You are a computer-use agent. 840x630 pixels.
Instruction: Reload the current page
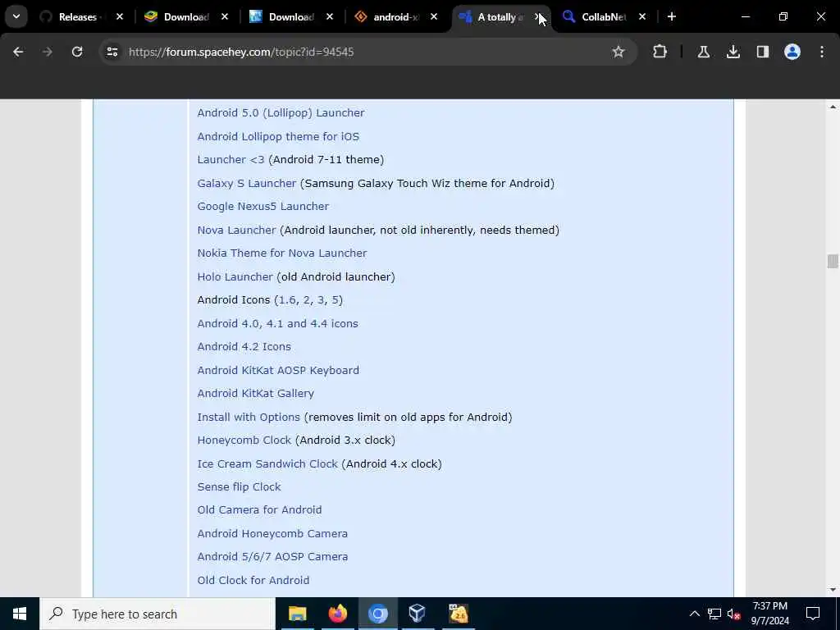[x=77, y=52]
